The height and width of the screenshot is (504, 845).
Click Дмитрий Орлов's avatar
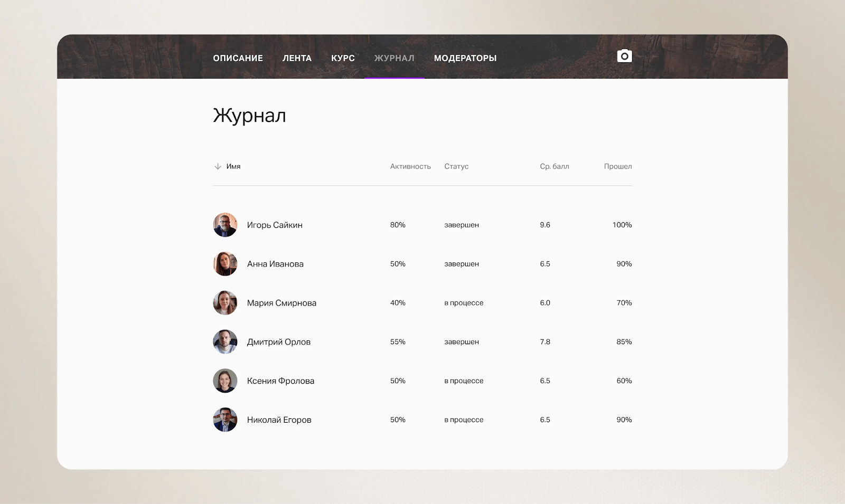click(225, 342)
